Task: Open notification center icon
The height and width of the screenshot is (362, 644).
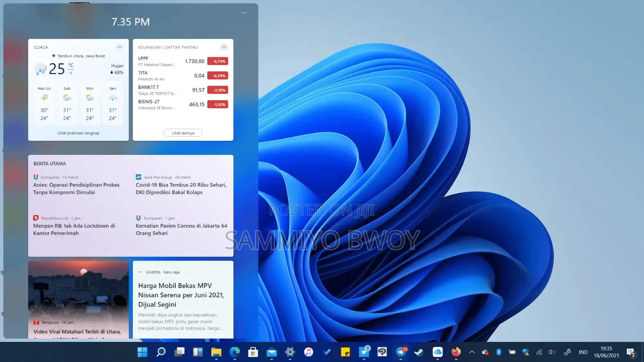Action: tap(631, 353)
